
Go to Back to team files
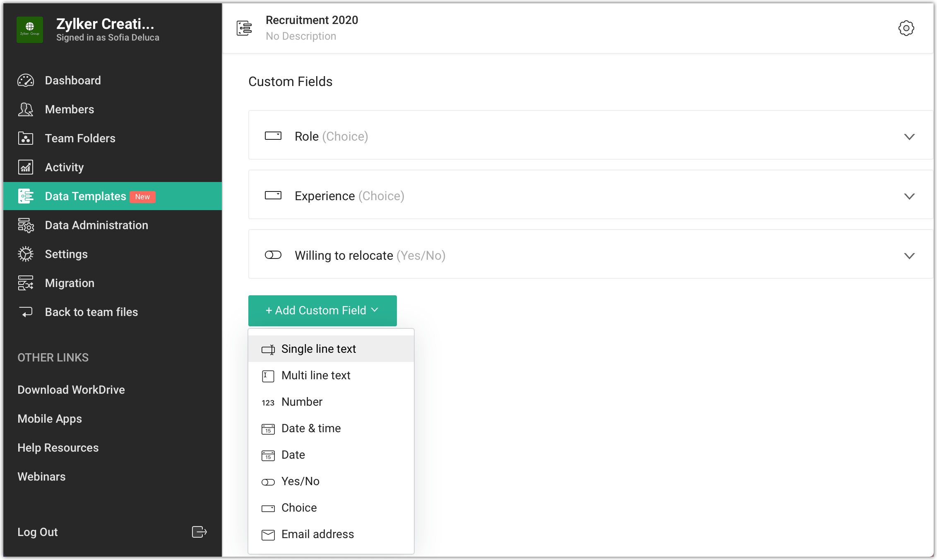pos(91,312)
